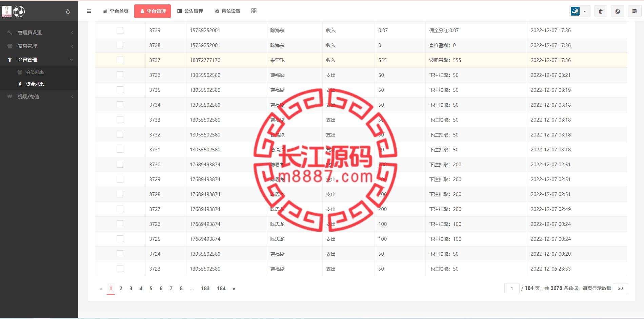Open the 平台首页 tab
The image size is (644, 319).
[116, 11]
